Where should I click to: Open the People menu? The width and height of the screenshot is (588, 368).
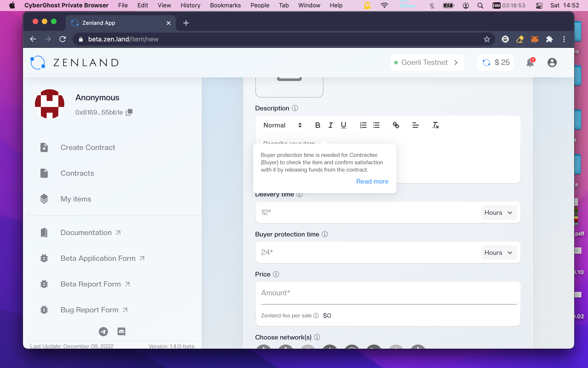[260, 5]
